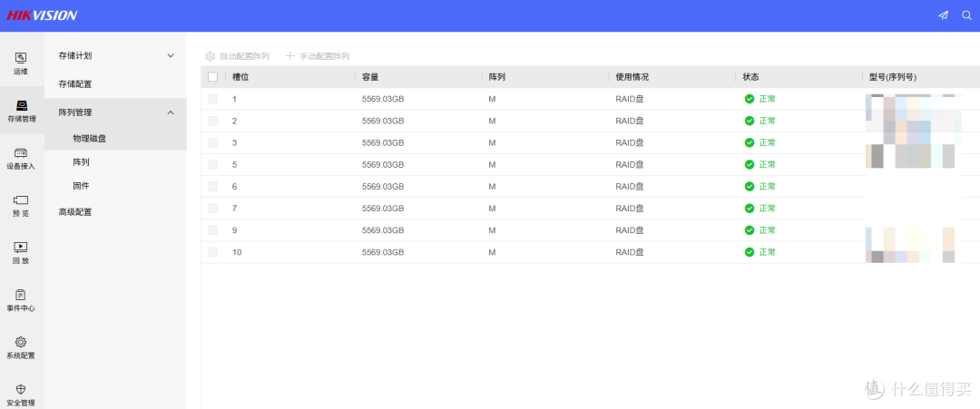Click the paper plane icon in header
This screenshot has width=980, height=409.
pos(943,15)
